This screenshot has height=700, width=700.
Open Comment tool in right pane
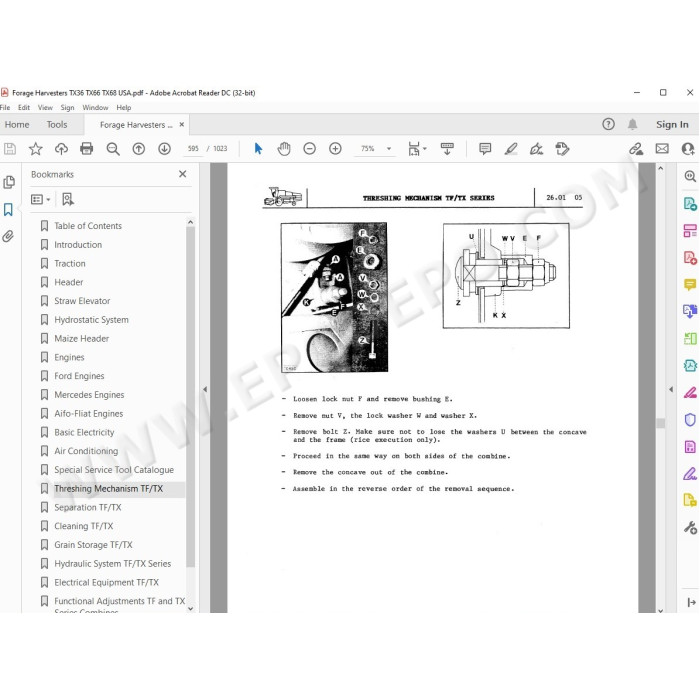click(690, 284)
